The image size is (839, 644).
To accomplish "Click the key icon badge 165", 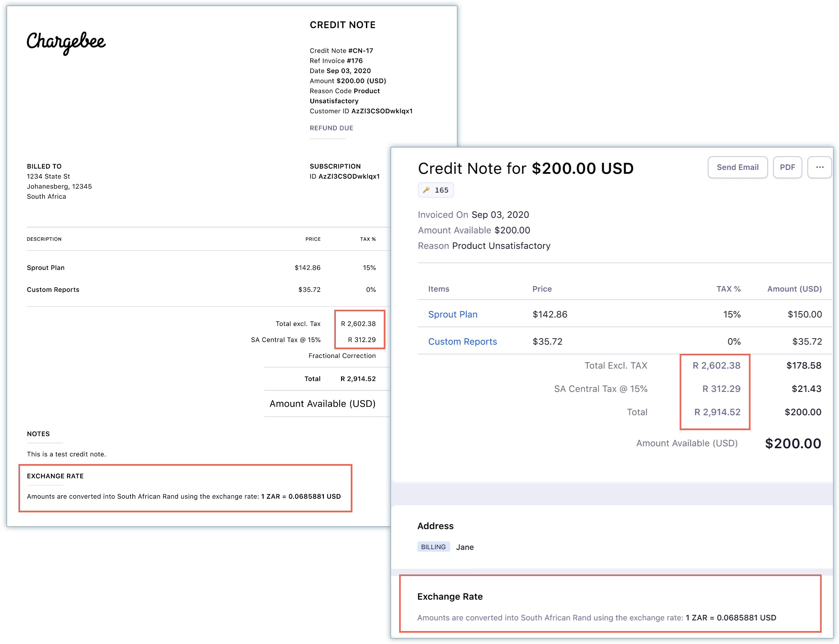I will click(436, 190).
